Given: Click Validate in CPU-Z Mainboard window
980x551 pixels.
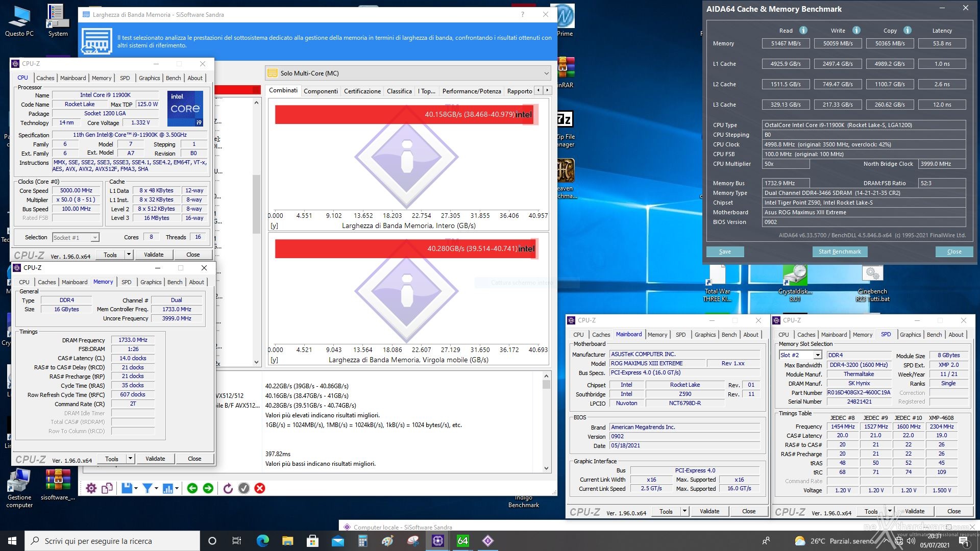Looking at the screenshot, I should [709, 511].
